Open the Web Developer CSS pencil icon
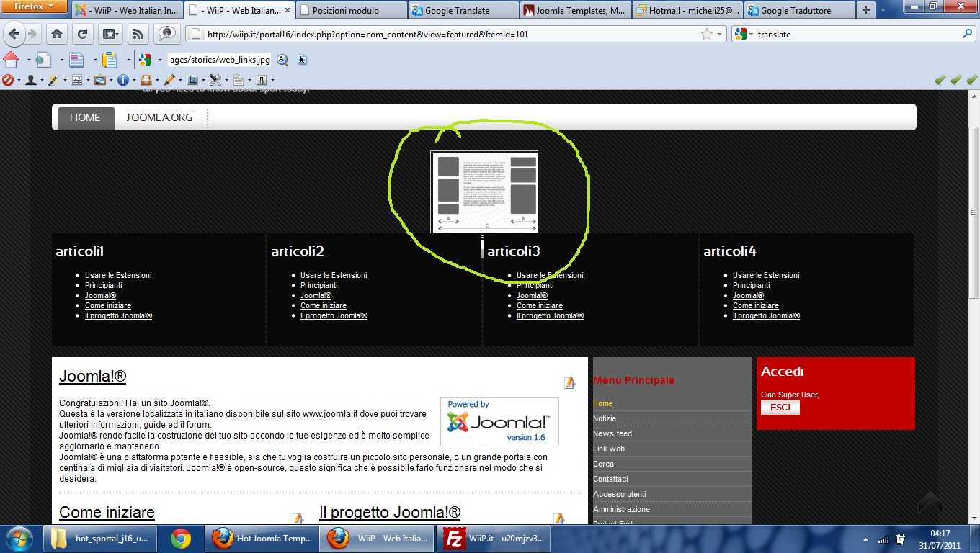980x553 pixels. pyautogui.click(x=53, y=80)
